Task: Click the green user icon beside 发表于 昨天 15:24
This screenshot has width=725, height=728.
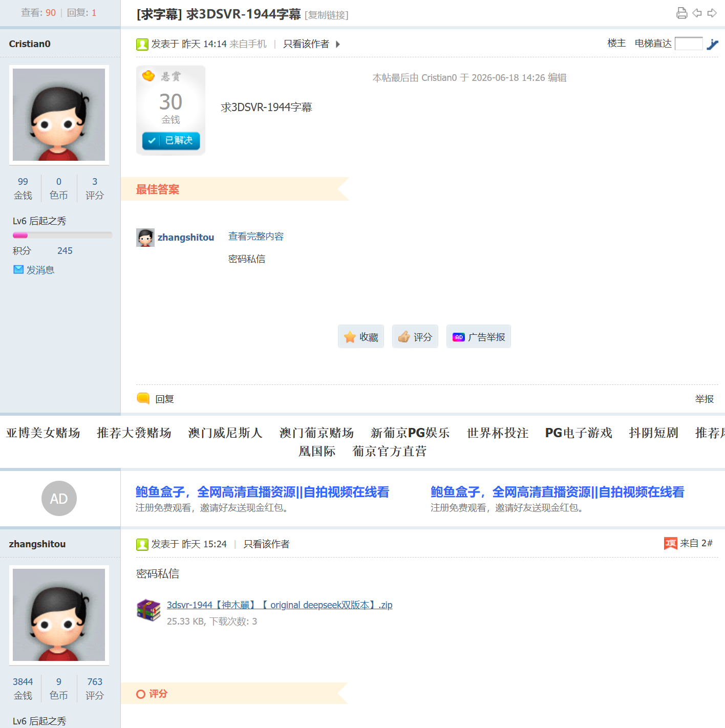Action: tap(142, 544)
